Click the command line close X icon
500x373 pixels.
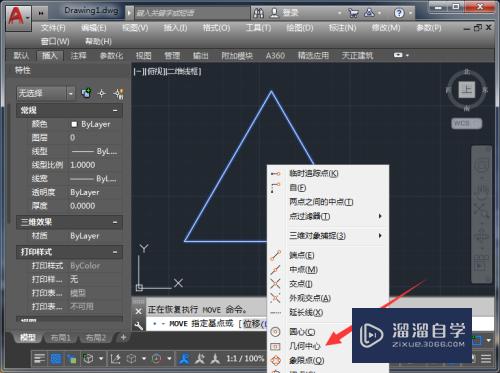click(139, 311)
